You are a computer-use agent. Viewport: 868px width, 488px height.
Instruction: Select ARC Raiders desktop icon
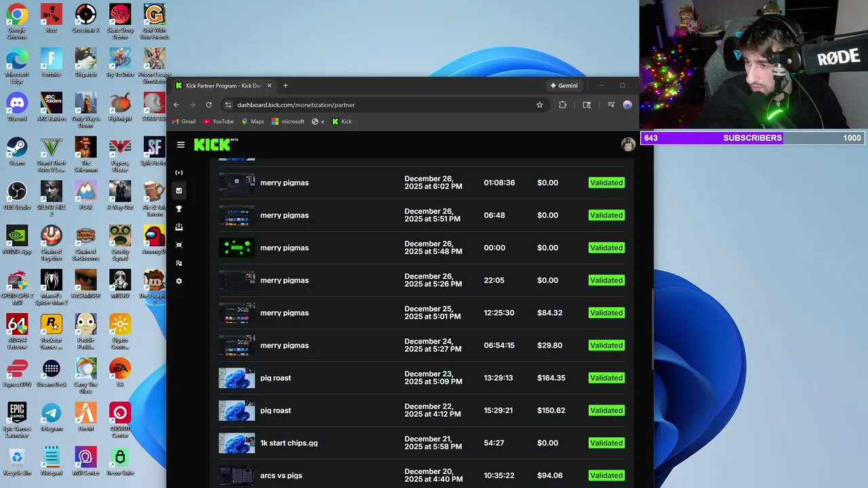click(51, 108)
